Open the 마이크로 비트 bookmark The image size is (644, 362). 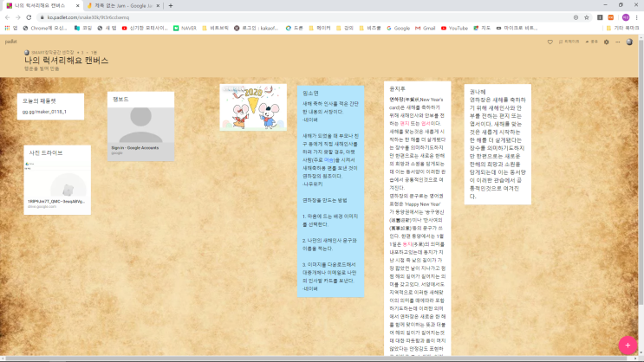click(517, 28)
